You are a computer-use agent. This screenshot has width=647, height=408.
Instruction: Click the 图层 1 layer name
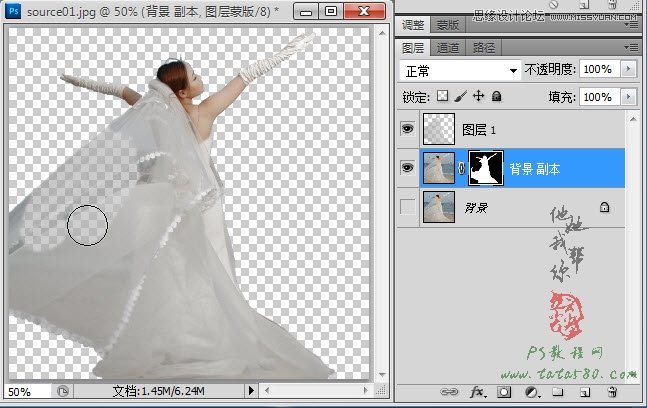point(479,130)
